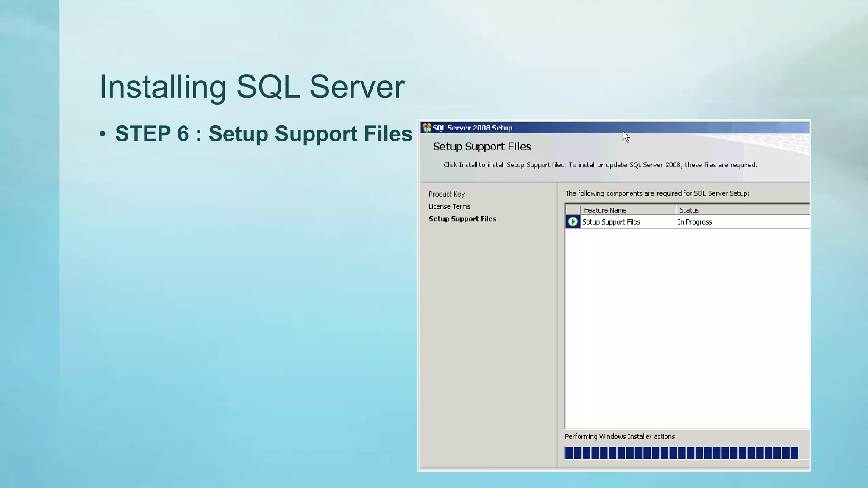Click 'Performing Windows Installer actions.' status text
Image resolution: width=868 pixels, height=488 pixels.
click(620, 436)
